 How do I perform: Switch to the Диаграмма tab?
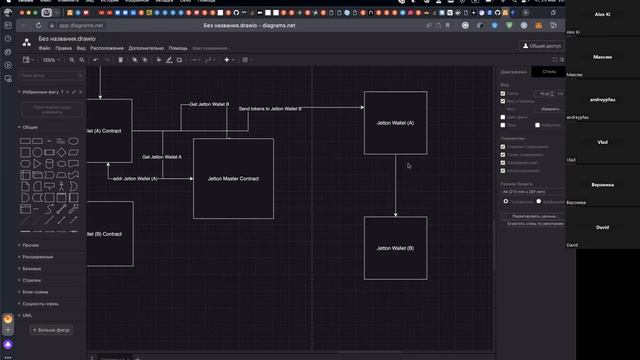pos(513,72)
